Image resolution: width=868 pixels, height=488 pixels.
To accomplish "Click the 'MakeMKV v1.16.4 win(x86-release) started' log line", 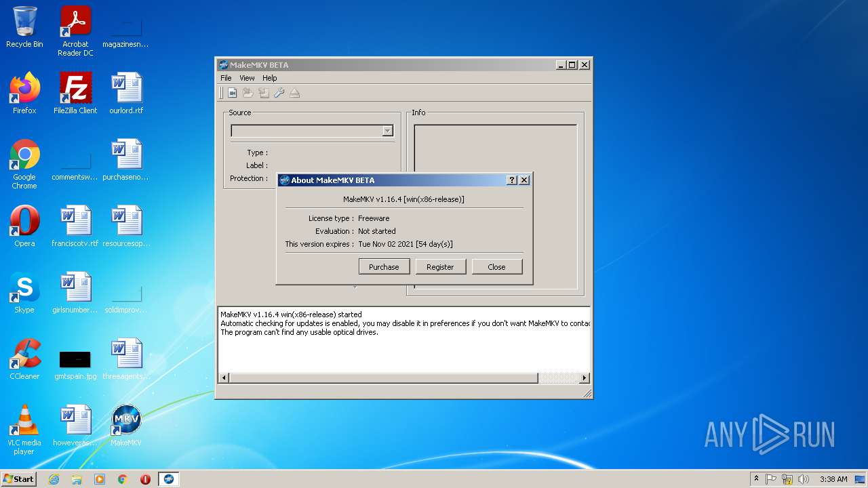I will [x=291, y=314].
